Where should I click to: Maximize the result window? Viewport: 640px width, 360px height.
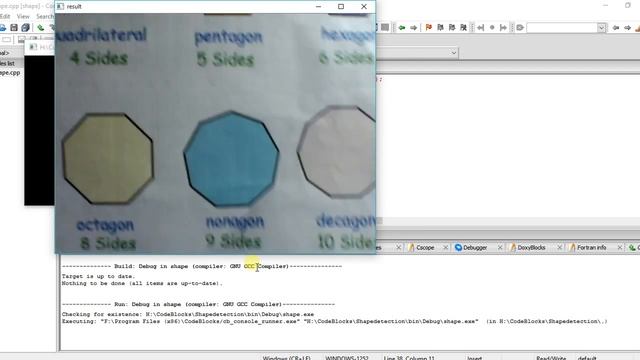341,6
